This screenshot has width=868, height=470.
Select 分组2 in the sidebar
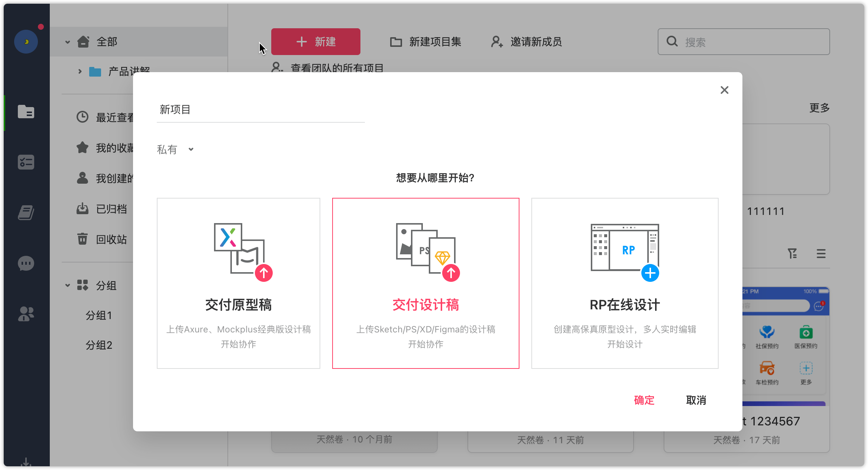(99, 345)
